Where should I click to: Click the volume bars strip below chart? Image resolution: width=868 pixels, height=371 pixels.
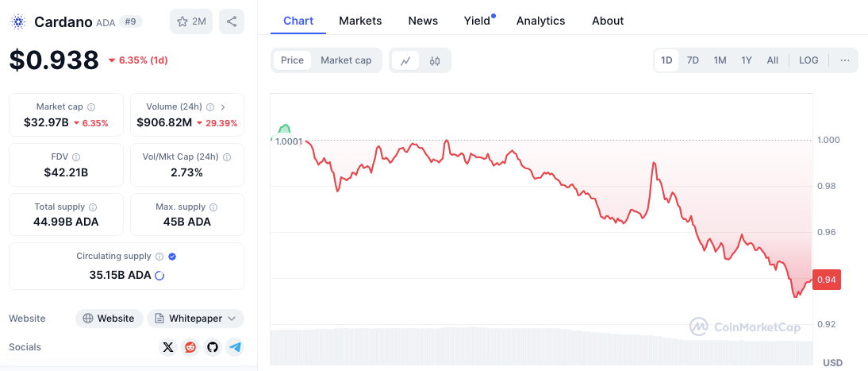[x=541, y=346]
